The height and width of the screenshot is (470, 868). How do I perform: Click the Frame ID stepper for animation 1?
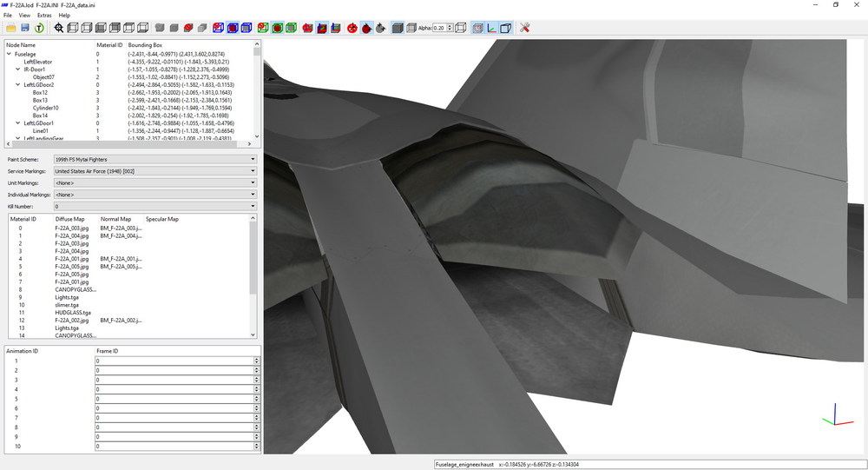coord(256,361)
